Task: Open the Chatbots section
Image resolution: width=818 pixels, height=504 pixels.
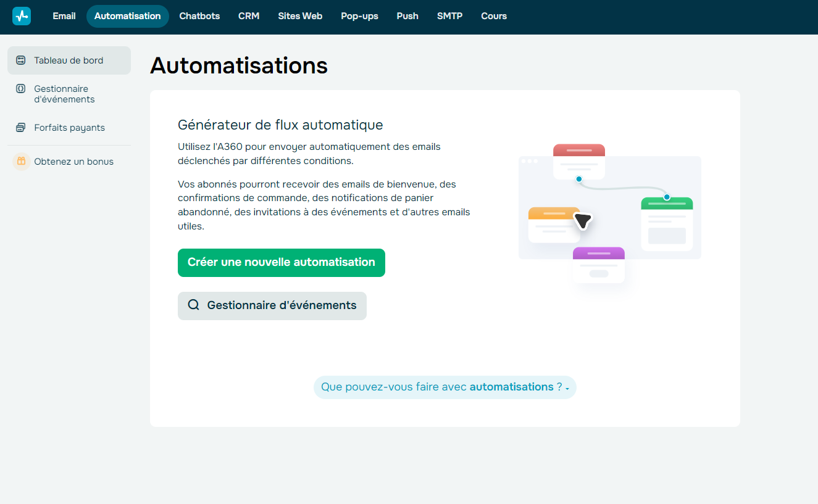Action: pyautogui.click(x=199, y=16)
